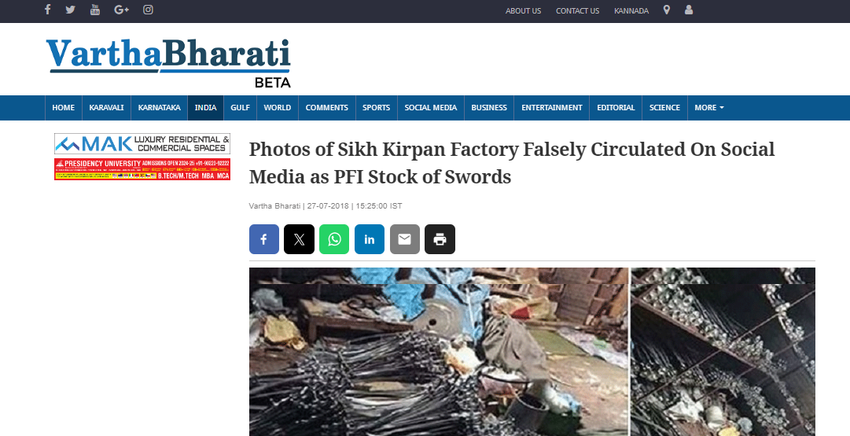Click the VarthaBharati logo

click(x=169, y=62)
